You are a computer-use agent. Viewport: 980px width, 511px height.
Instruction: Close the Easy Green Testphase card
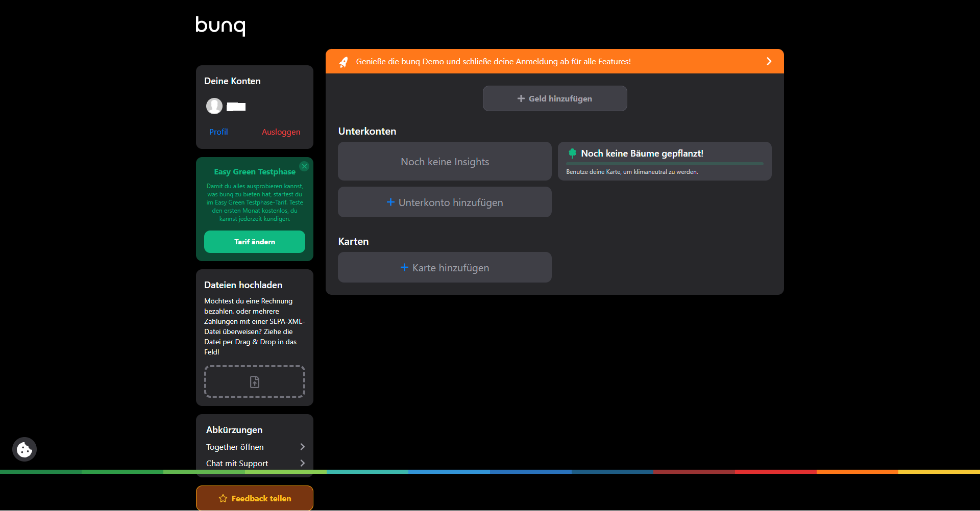point(304,166)
